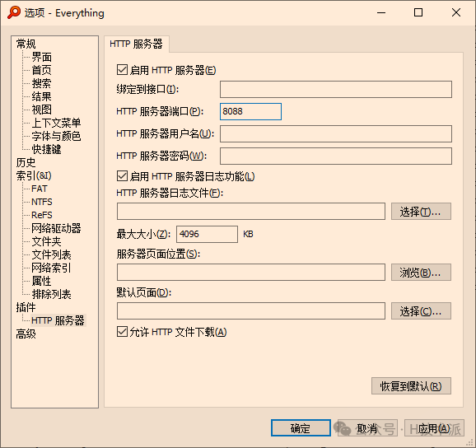Click the 取消 button
This screenshot has height=448, width=476.
[367, 428]
